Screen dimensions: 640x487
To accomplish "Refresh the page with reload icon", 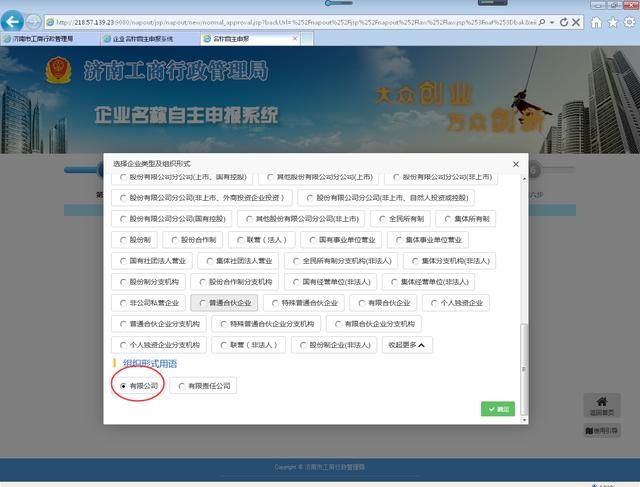I will (x=564, y=22).
